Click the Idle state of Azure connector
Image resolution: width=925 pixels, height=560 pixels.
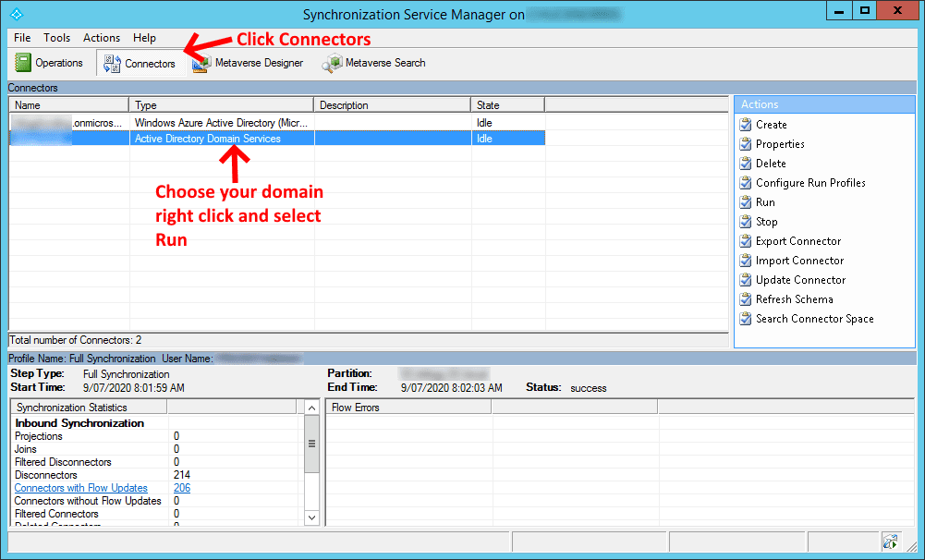tap(483, 123)
